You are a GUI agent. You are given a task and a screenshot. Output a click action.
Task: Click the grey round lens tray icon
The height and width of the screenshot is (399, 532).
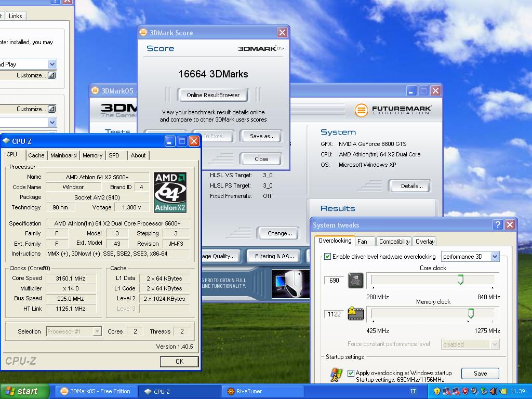click(474, 391)
